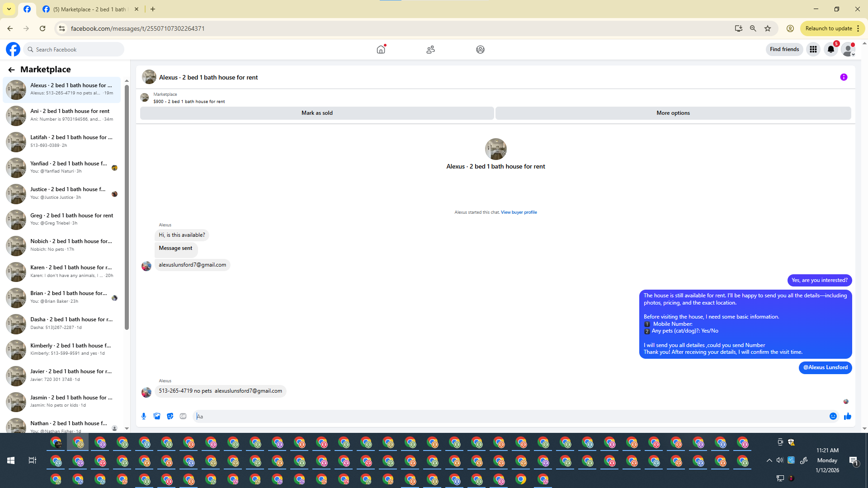Attach a photo with image icon
The image size is (868, 488).
point(157,416)
